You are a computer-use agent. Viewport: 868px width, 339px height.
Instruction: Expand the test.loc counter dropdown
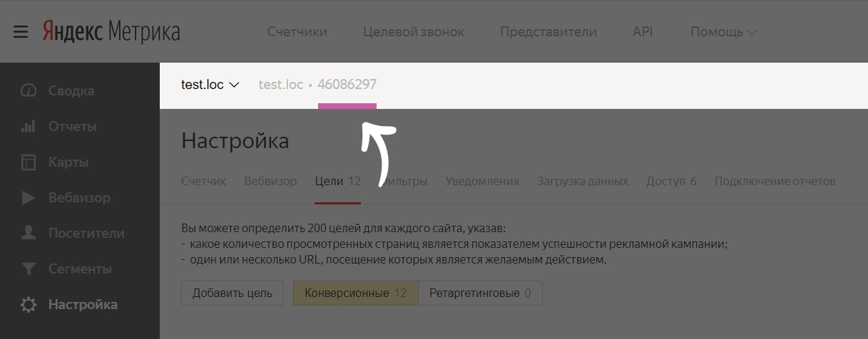(210, 85)
